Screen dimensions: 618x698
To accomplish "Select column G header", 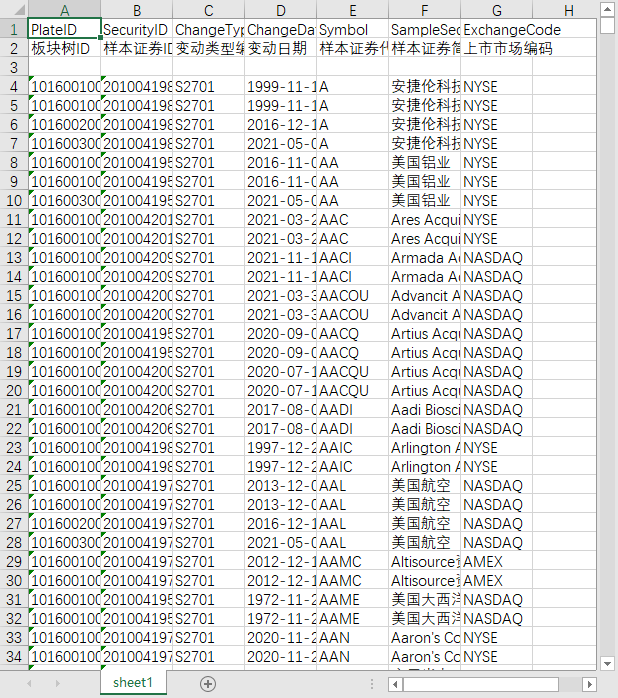I will click(497, 10).
